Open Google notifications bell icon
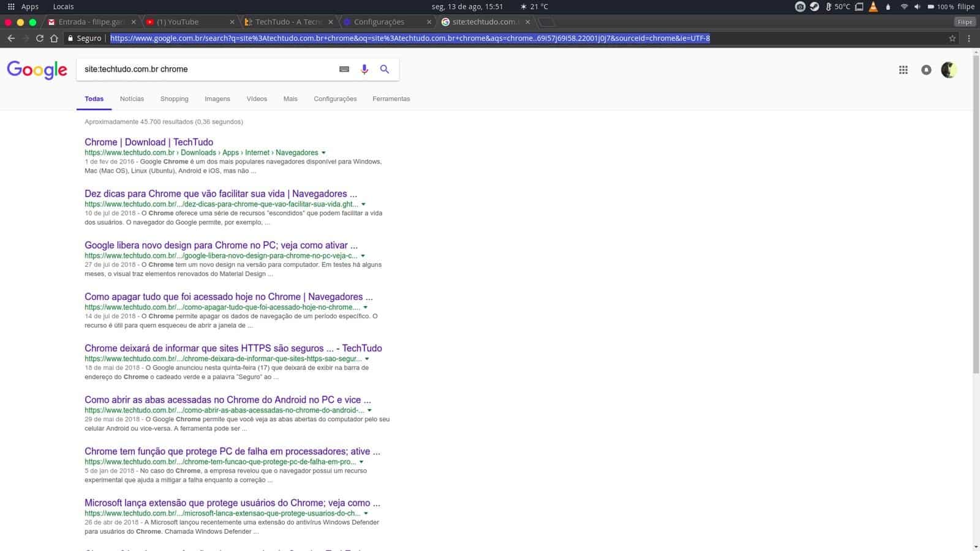 (926, 70)
